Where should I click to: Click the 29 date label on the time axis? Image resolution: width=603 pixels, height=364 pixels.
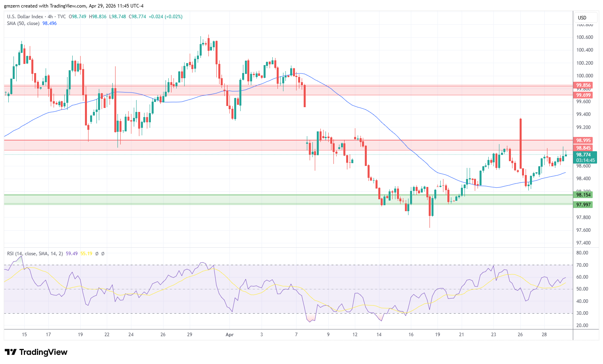(x=190, y=335)
